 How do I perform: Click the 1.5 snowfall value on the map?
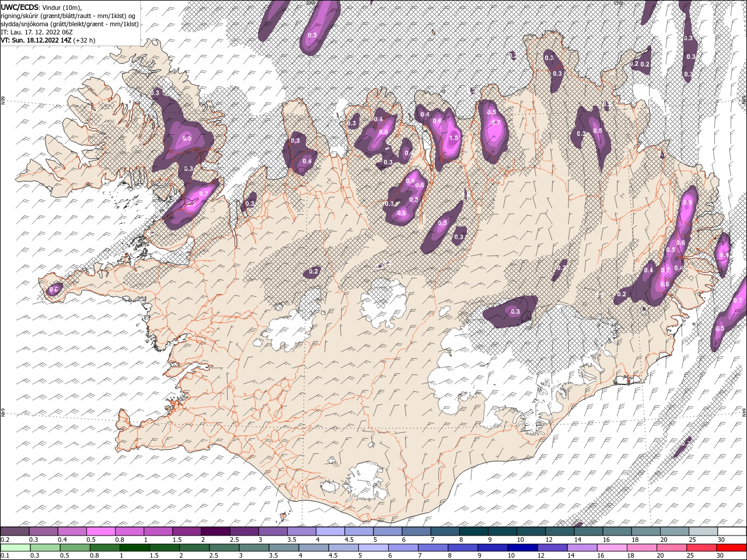pos(453,138)
